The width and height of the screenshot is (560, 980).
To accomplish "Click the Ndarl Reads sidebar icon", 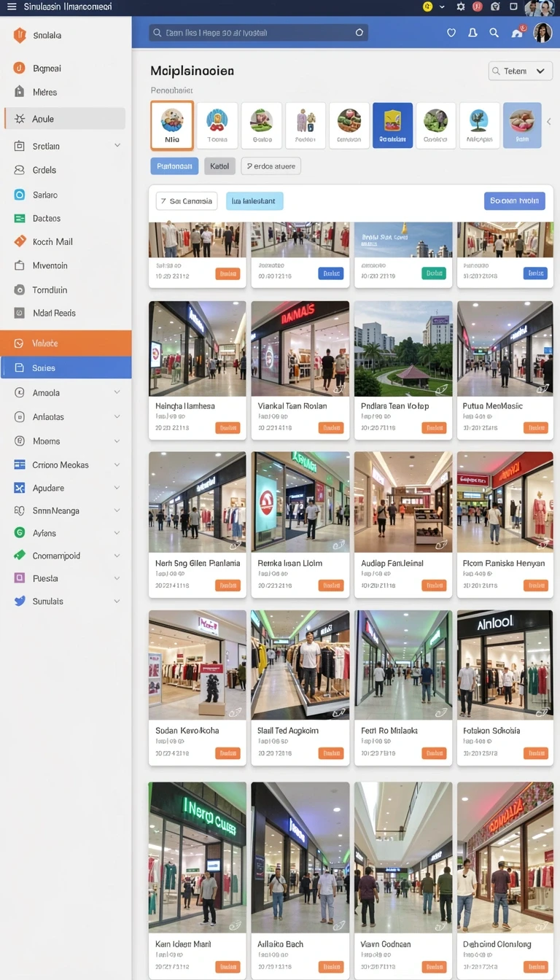I will pyautogui.click(x=20, y=313).
